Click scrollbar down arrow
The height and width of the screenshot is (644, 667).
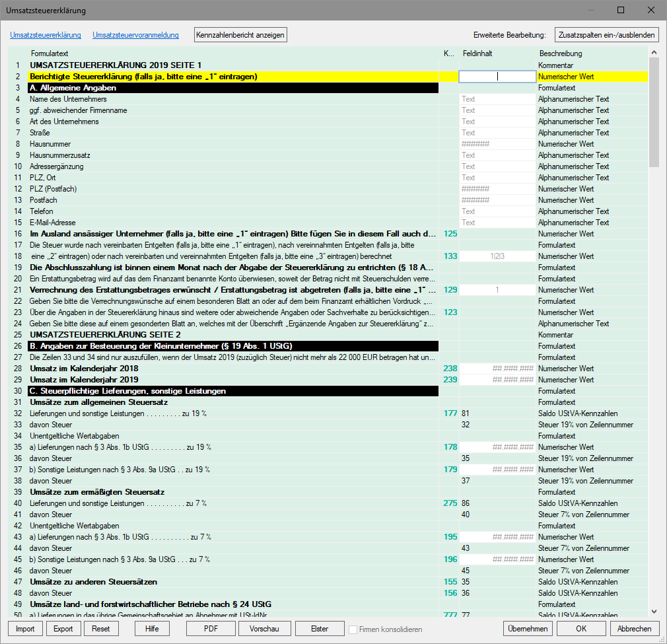(654, 612)
